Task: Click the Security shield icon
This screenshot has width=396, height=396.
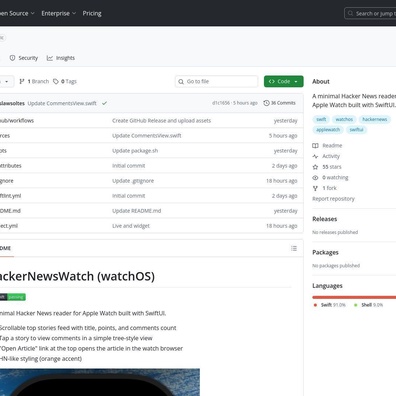Action: click(12, 58)
